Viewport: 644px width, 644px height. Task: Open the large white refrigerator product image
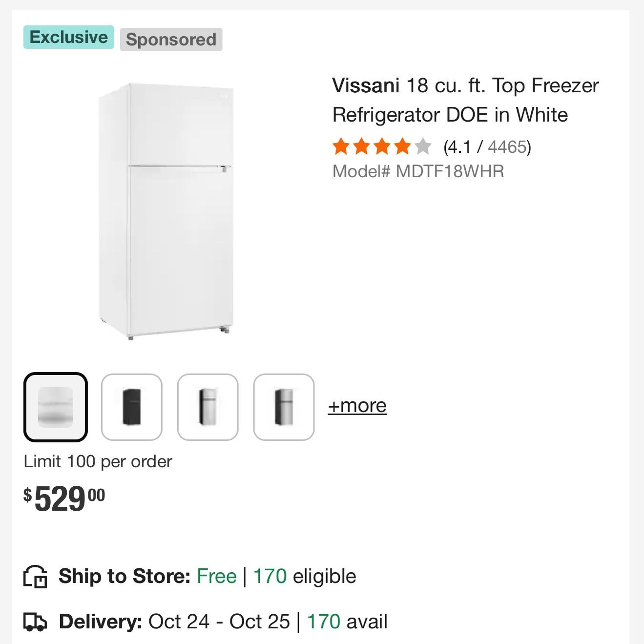pos(166,211)
